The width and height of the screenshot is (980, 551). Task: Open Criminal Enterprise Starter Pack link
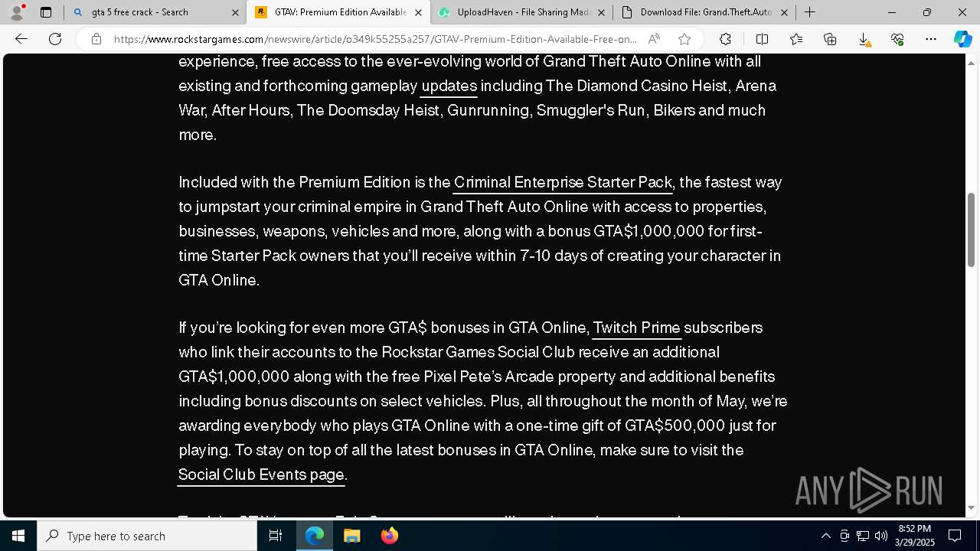(563, 182)
